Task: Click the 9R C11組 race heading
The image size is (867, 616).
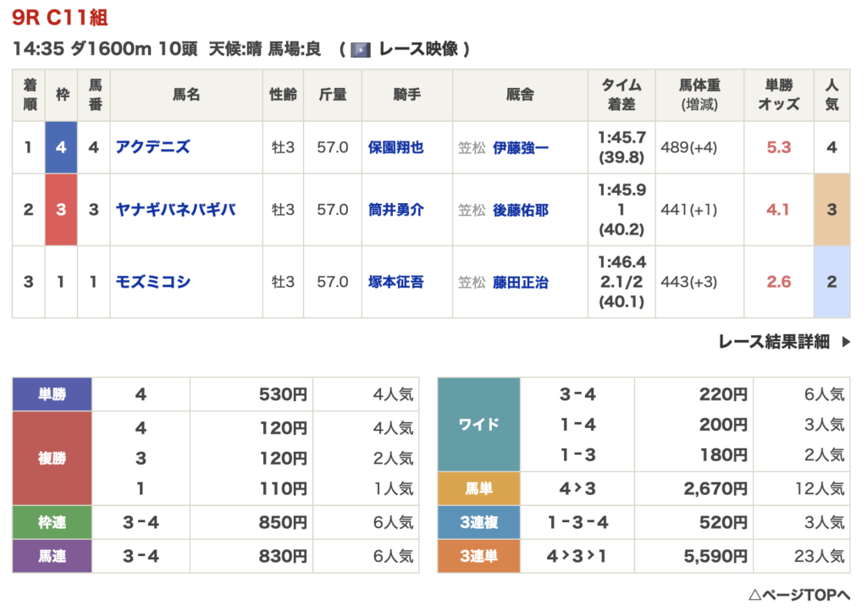Action: coord(60,18)
